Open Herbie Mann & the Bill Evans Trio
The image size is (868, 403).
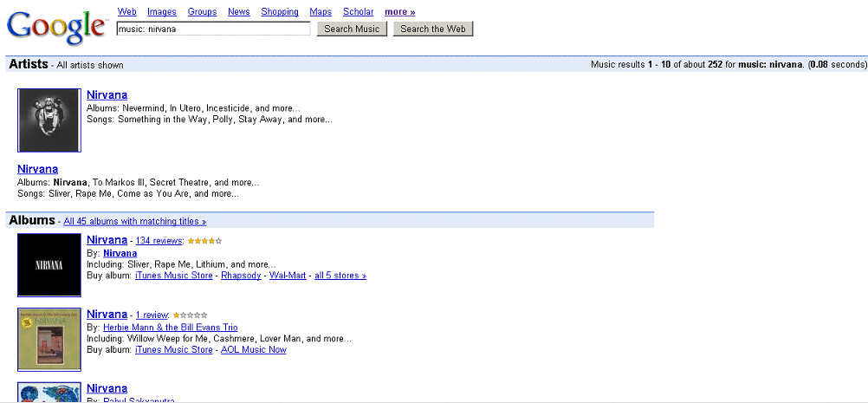pyautogui.click(x=170, y=328)
